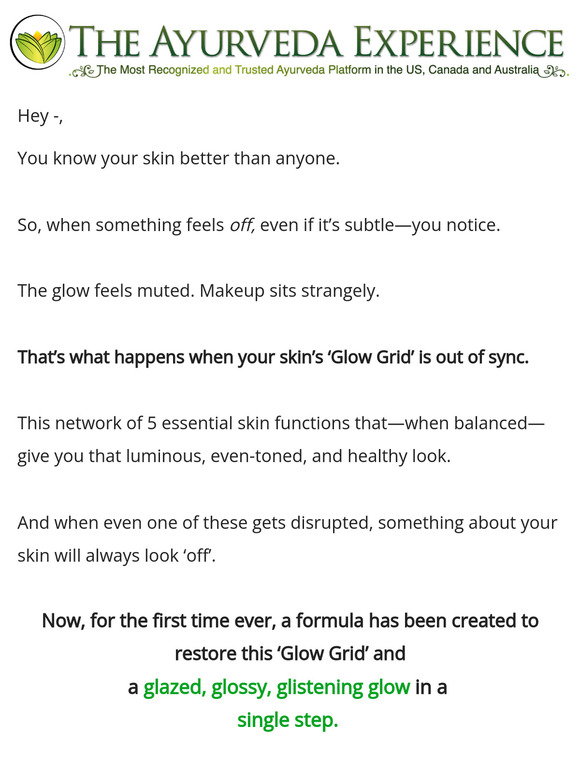Click You know your skin better sentence
Viewport: 580px width, 774px height.
pyautogui.click(x=179, y=158)
